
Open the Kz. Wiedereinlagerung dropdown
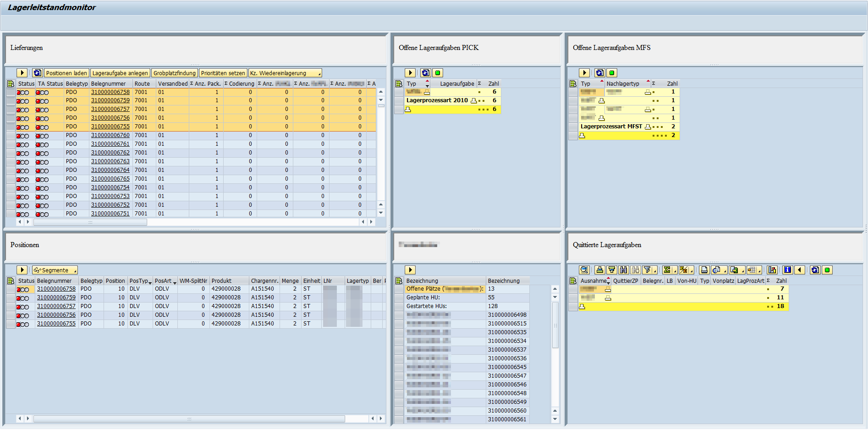coord(285,73)
